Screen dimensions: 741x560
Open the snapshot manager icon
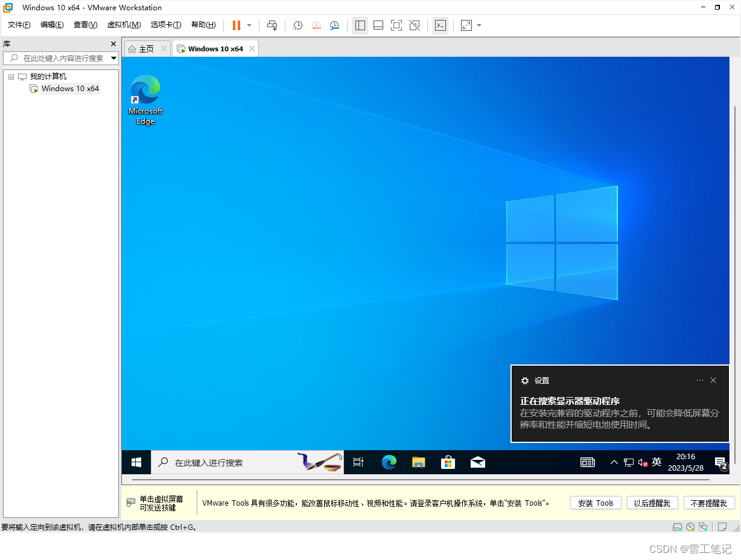(334, 25)
